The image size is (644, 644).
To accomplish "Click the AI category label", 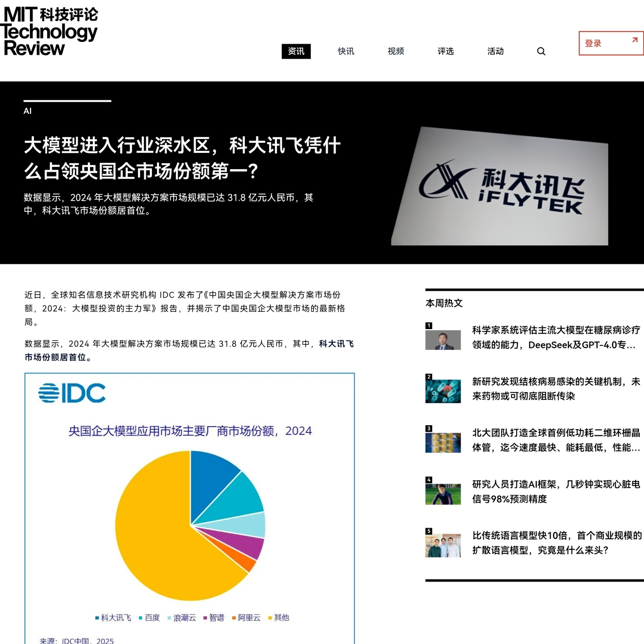I will (27, 111).
